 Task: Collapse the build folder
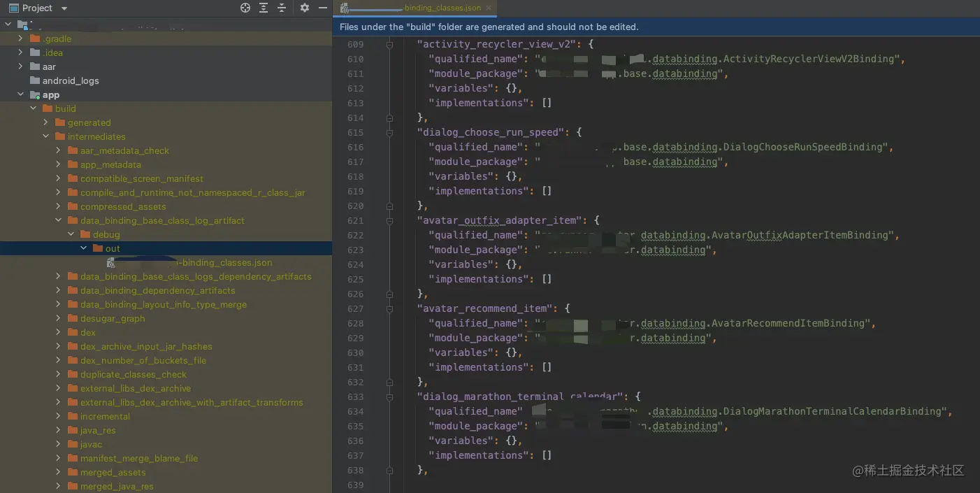(33, 108)
